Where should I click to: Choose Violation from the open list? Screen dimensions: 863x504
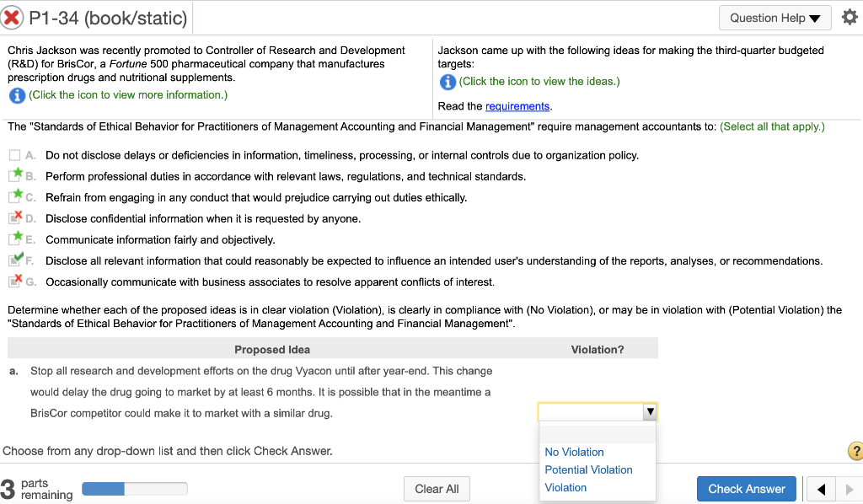tap(566, 487)
